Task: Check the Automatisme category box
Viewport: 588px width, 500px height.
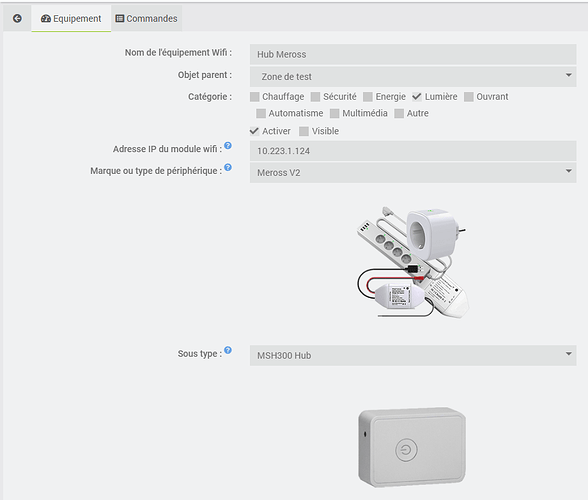Action: pyautogui.click(x=261, y=113)
